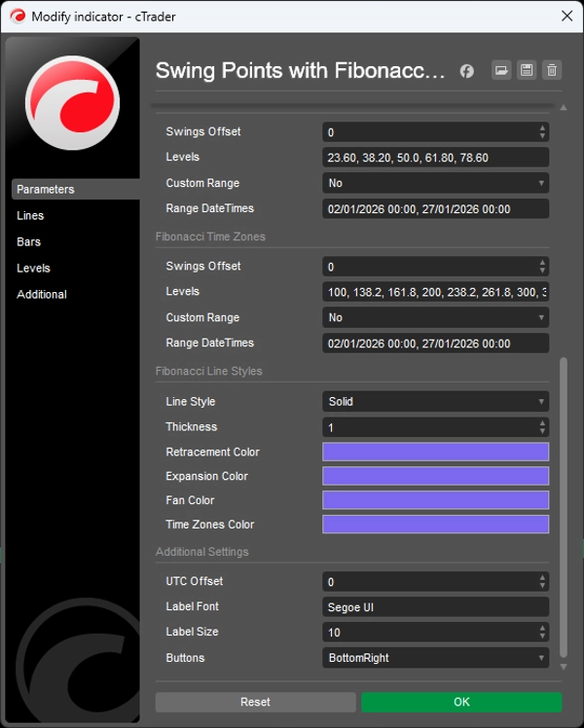Pick the Retracement Color swatch
The height and width of the screenshot is (728, 584).
click(x=435, y=453)
